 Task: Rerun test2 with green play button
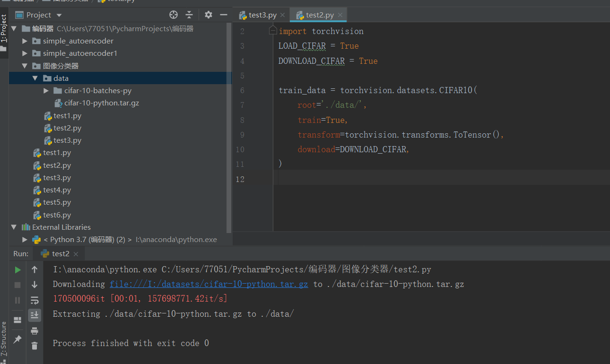(x=17, y=269)
